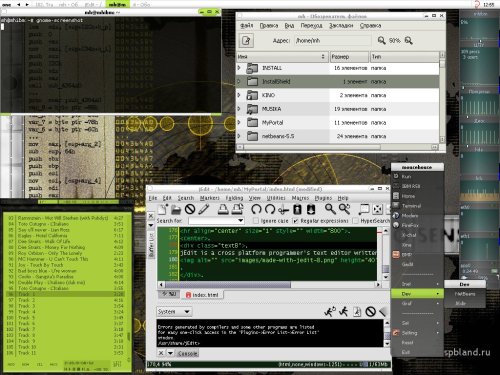500x375 pixels.
Task: Expand the netbeans-5.5 folder tree arrow
Action: [239, 136]
